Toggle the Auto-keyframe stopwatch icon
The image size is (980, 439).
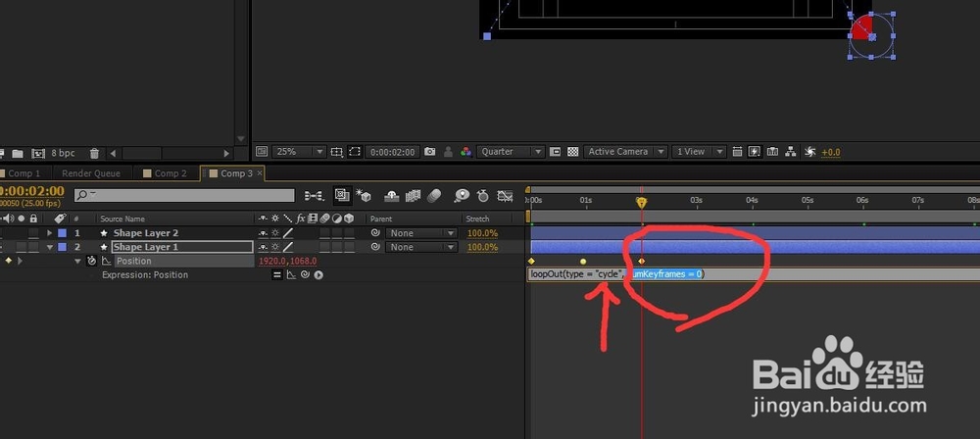click(482, 196)
